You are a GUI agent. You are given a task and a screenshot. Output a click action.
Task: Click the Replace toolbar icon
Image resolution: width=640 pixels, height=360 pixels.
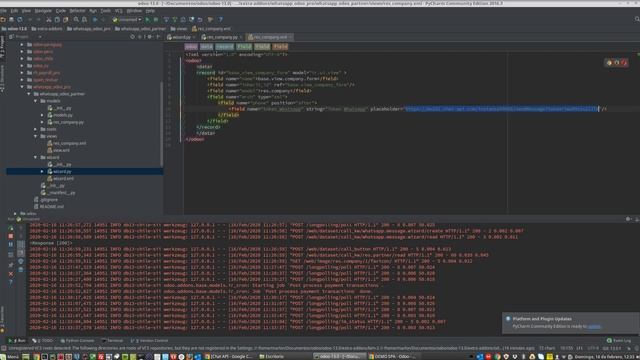84,20
